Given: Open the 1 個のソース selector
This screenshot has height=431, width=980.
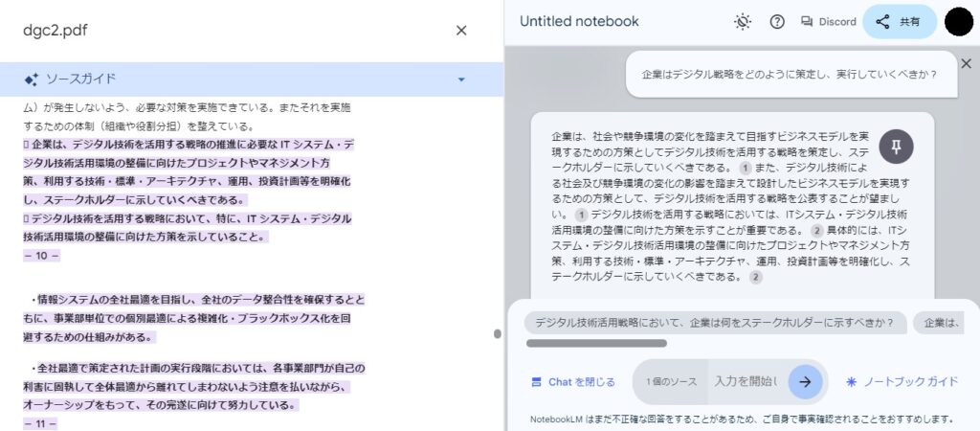Looking at the screenshot, I should (671, 381).
